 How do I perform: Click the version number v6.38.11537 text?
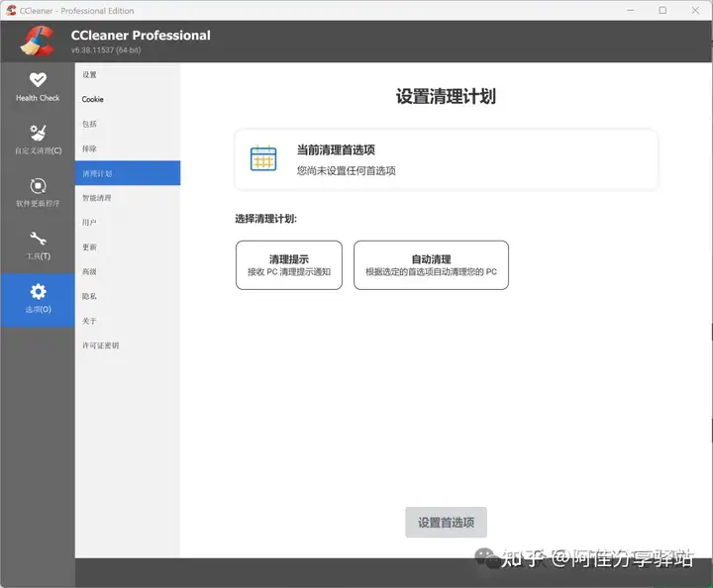coord(106,49)
